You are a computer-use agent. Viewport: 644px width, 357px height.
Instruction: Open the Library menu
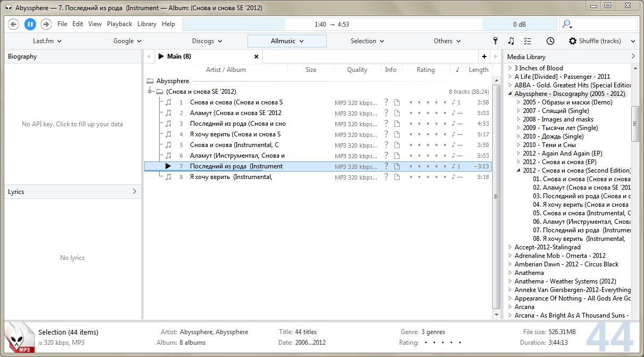147,24
